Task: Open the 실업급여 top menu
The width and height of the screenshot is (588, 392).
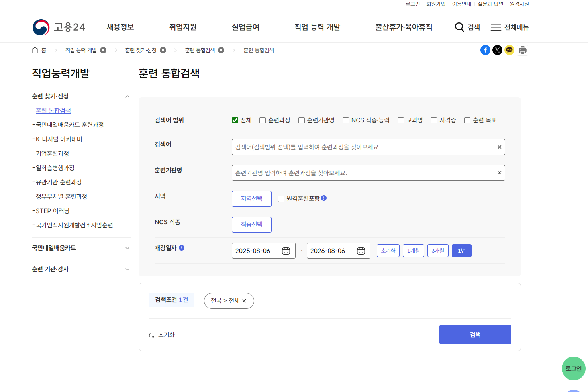Action: (245, 27)
